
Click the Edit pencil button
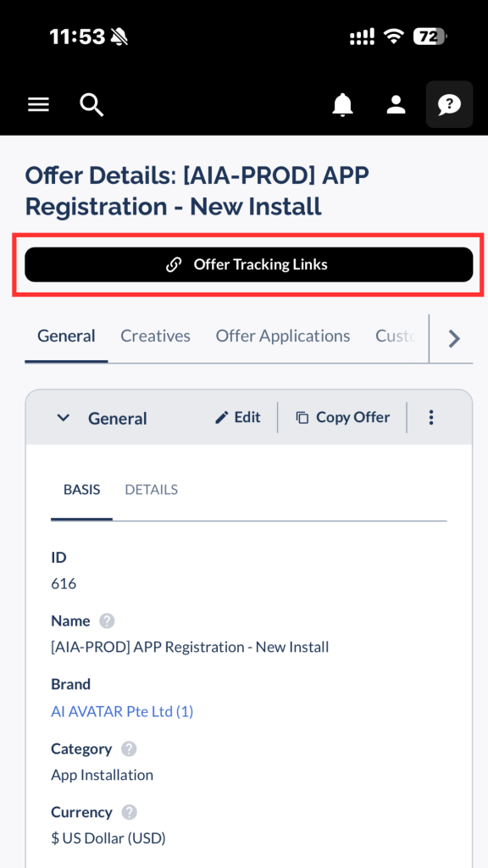238,417
